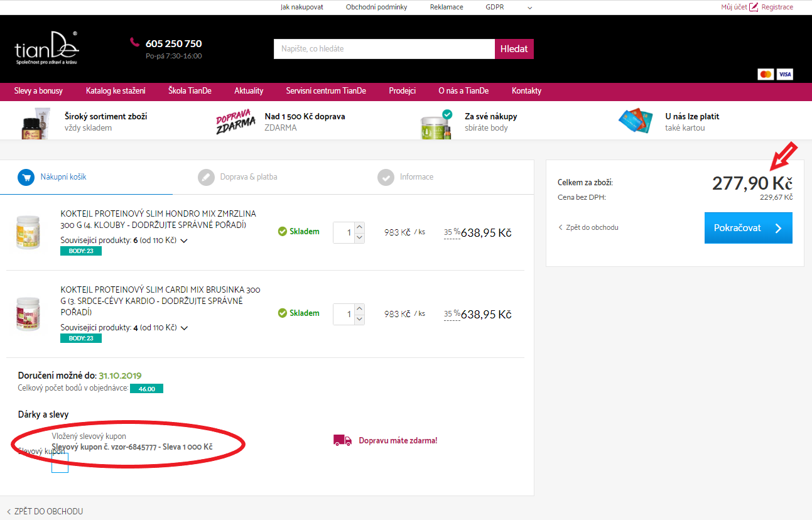Viewport: 812px width, 520px height.
Task: Open the Registrace link
Action: pos(777,8)
